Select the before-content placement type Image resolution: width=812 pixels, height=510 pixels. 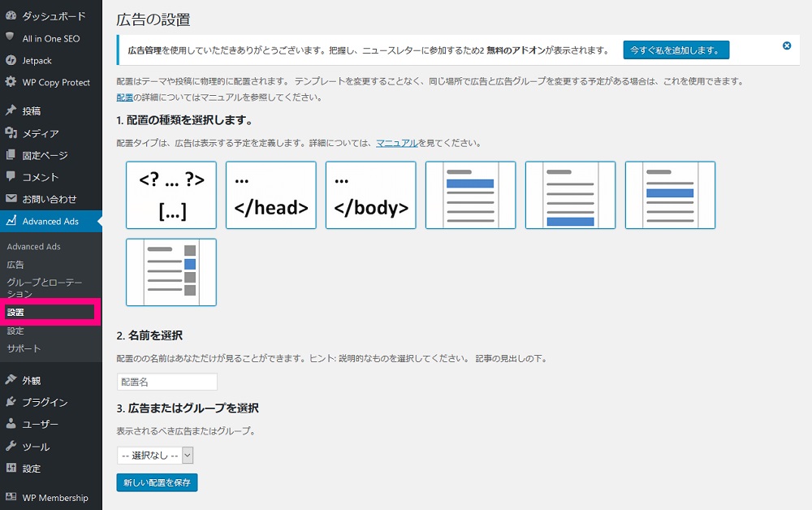pos(470,195)
